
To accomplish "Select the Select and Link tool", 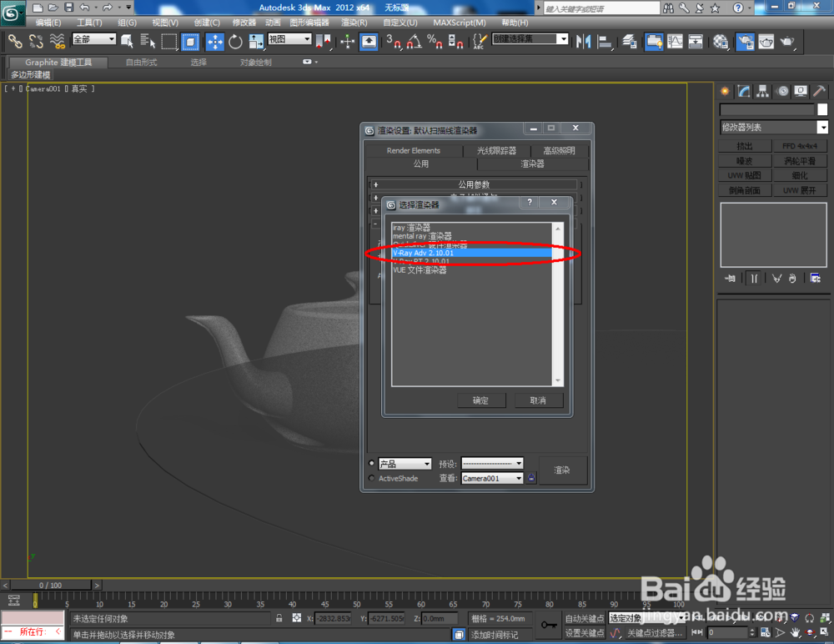I will [x=14, y=41].
